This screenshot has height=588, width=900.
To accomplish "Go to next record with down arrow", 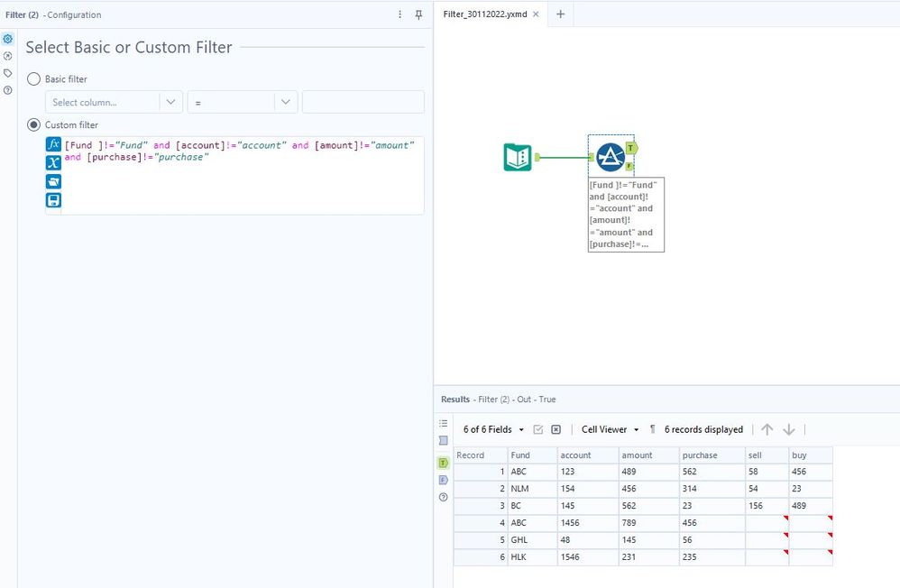I will pos(789,429).
